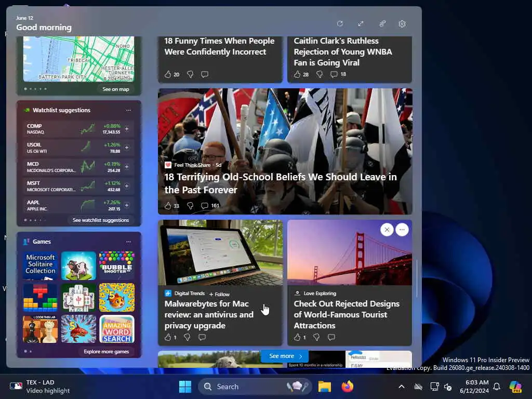532x399 pixels.
Task: Comment on Rejected Designs tourist attractions article
Action: (x=331, y=337)
